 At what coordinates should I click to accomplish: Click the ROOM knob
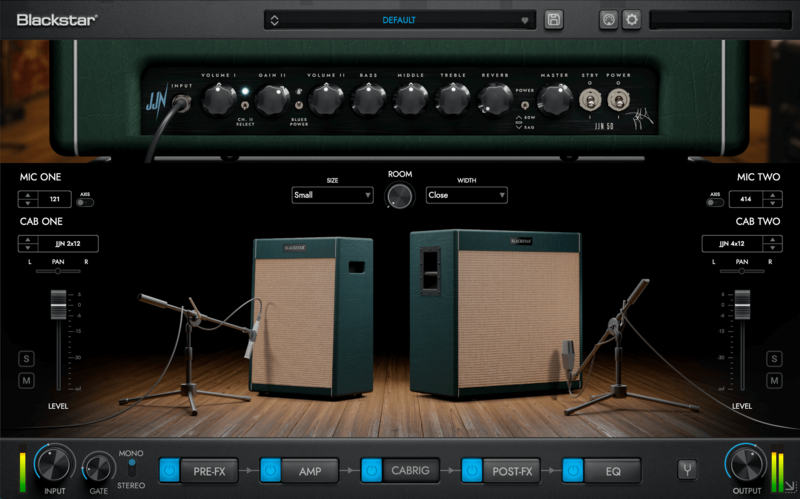click(399, 196)
